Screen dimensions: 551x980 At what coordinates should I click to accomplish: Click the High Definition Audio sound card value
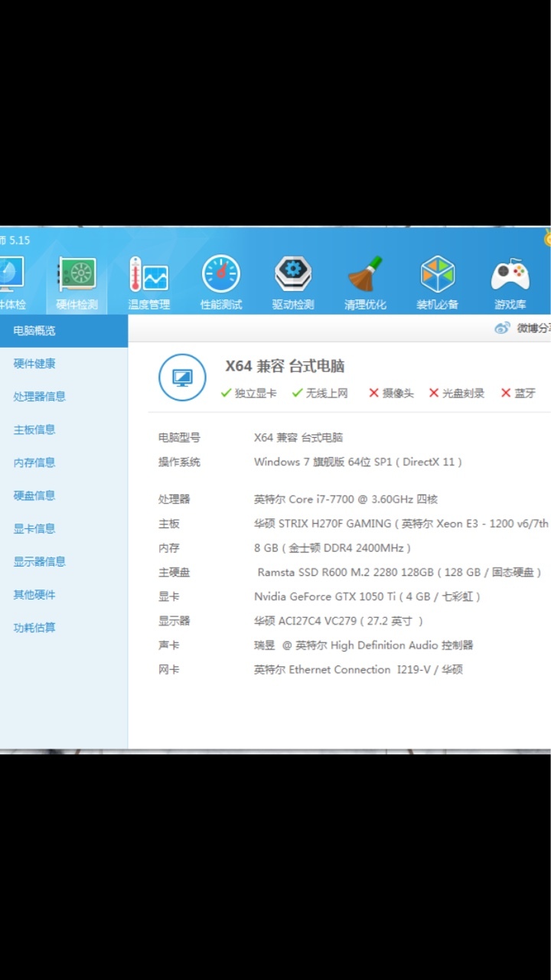(364, 645)
